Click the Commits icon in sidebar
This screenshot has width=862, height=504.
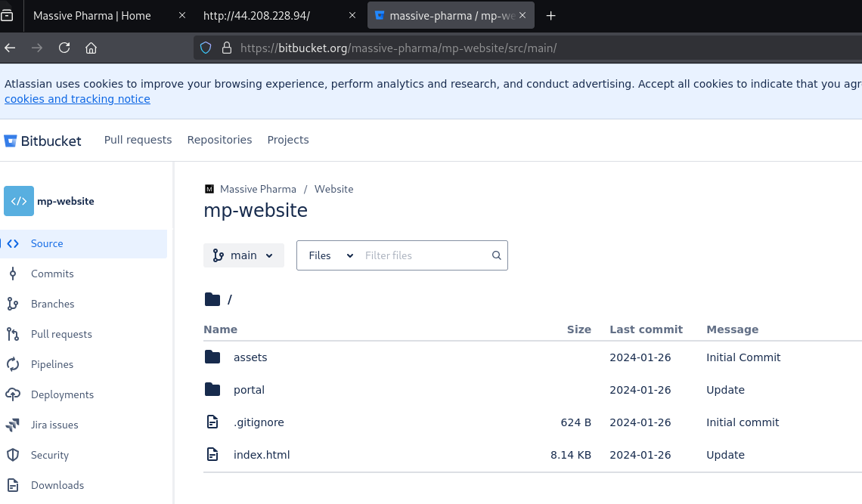point(13,274)
